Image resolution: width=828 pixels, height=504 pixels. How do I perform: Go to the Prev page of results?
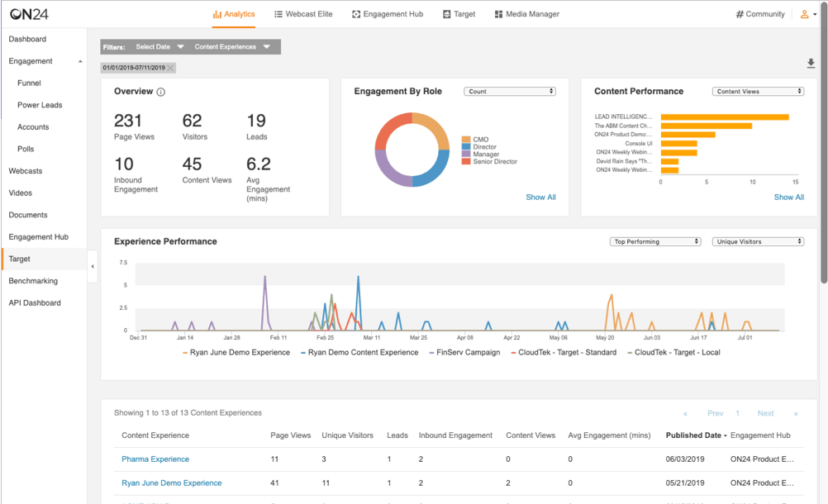point(716,413)
